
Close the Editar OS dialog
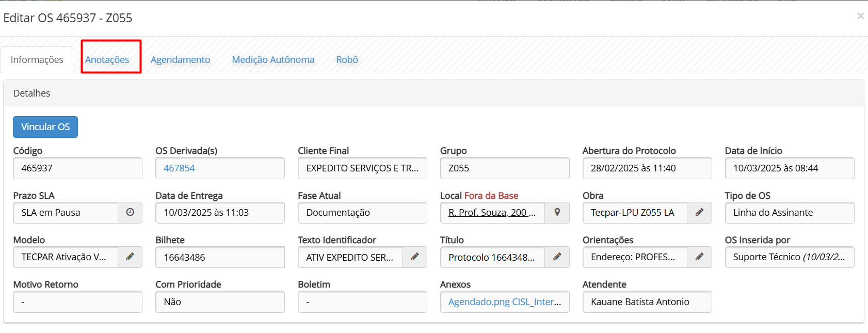[860, 16]
